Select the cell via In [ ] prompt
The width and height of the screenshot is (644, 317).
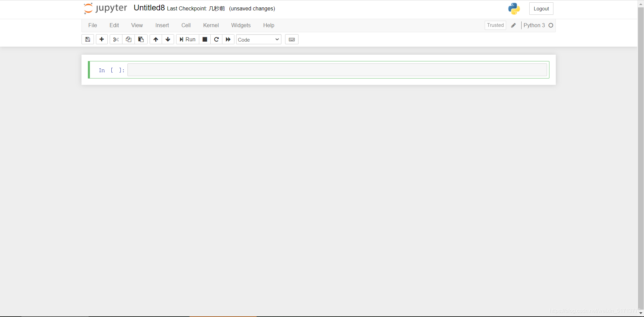coord(112,70)
